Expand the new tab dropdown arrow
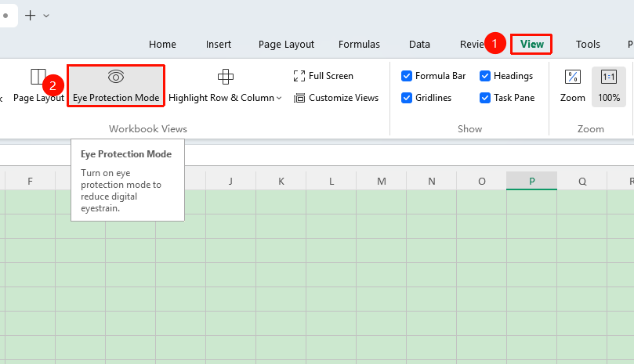 pos(46,16)
